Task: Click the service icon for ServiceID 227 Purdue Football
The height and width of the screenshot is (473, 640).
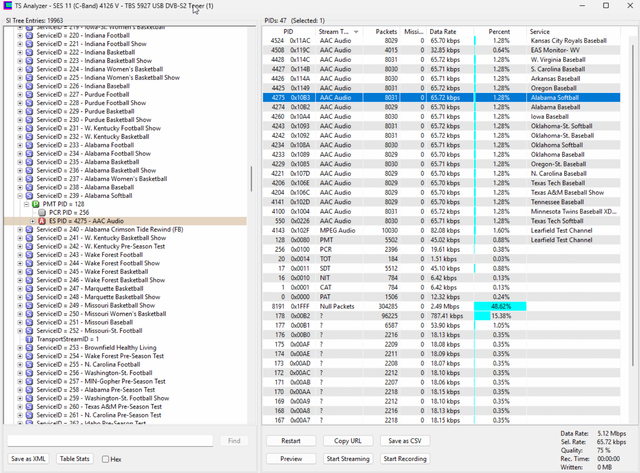Action: click(x=29, y=94)
